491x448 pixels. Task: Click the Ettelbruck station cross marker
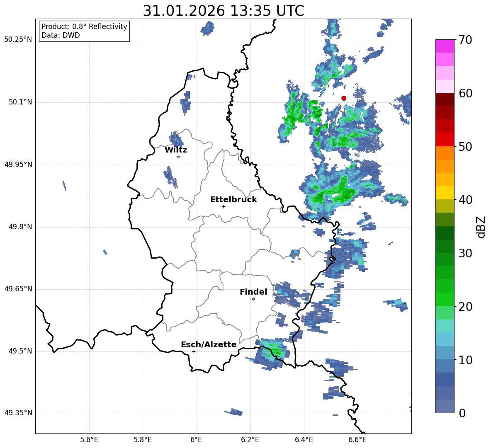(224, 206)
